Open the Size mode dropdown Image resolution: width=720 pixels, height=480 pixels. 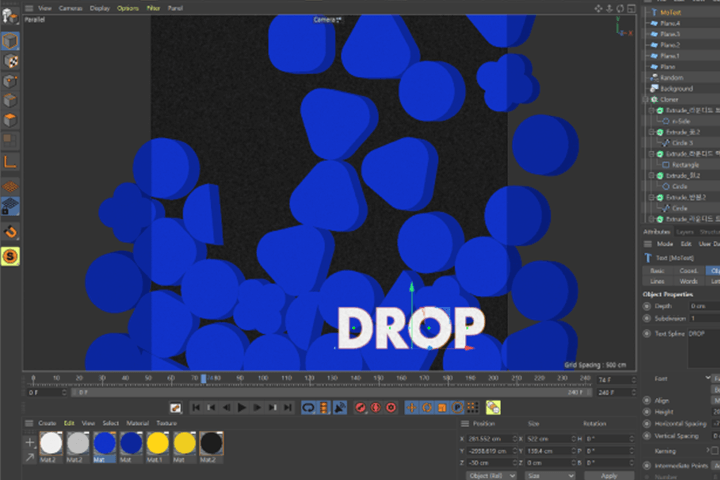point(550,475)
